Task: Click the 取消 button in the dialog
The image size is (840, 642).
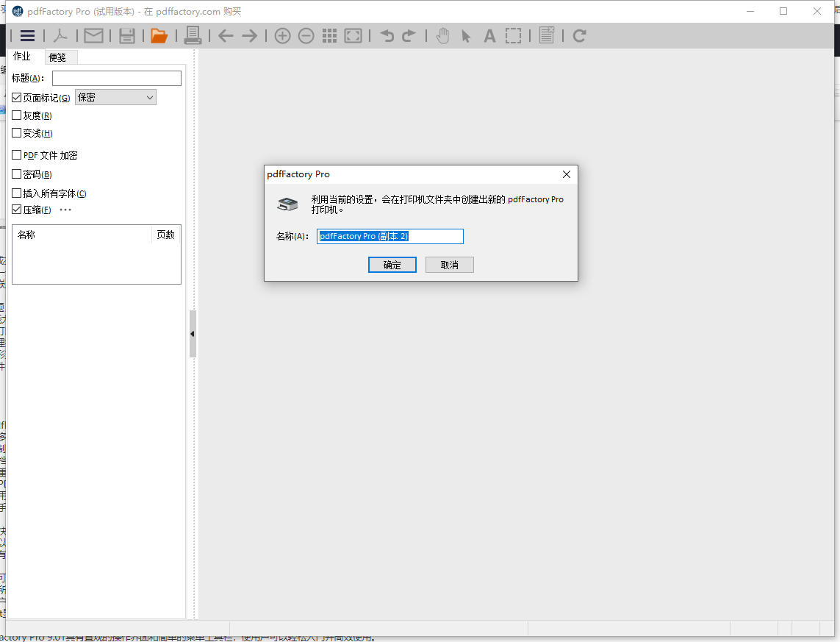Action: click(449, 265)
